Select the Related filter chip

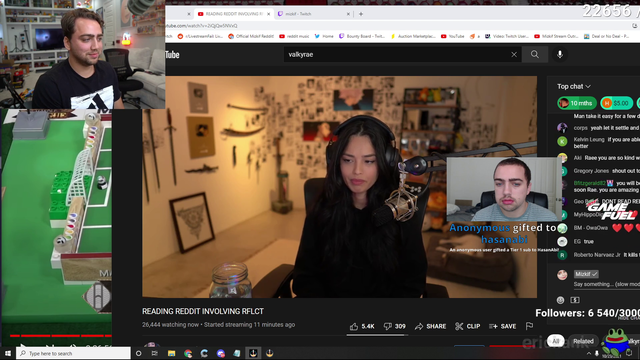point(583,341)
